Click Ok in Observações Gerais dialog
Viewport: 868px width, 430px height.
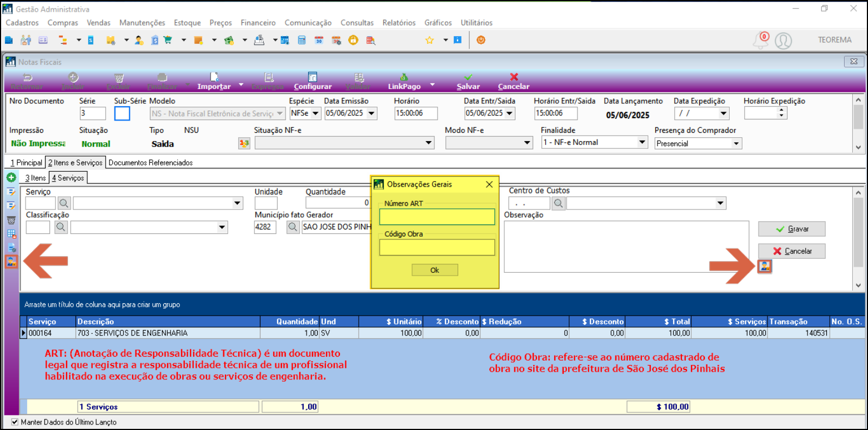tap(435, 270)
